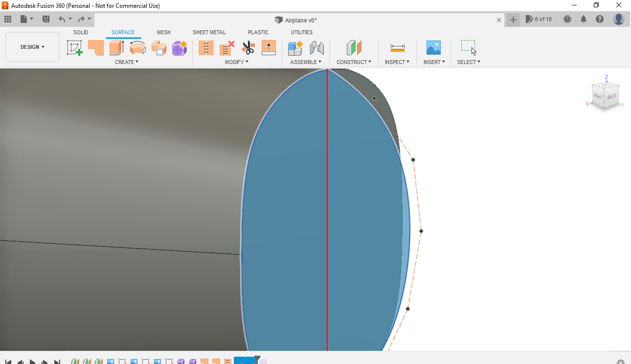Open the Measure tool under Inspect
Viewport: 631px width, 364px height.
tap(397, 48)
